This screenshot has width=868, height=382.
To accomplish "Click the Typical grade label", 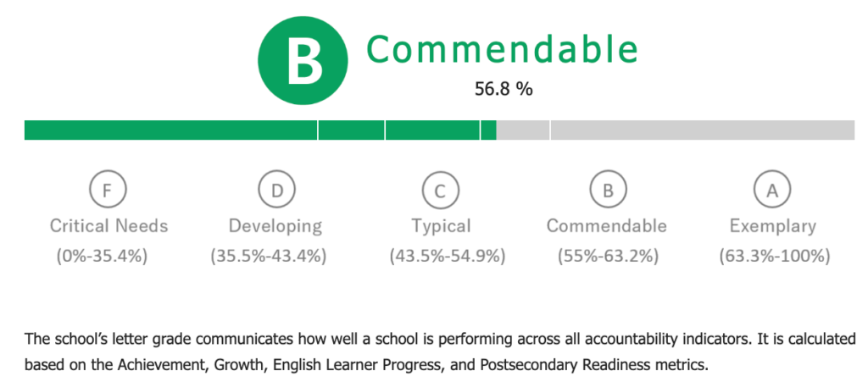I will click(441, 226).
